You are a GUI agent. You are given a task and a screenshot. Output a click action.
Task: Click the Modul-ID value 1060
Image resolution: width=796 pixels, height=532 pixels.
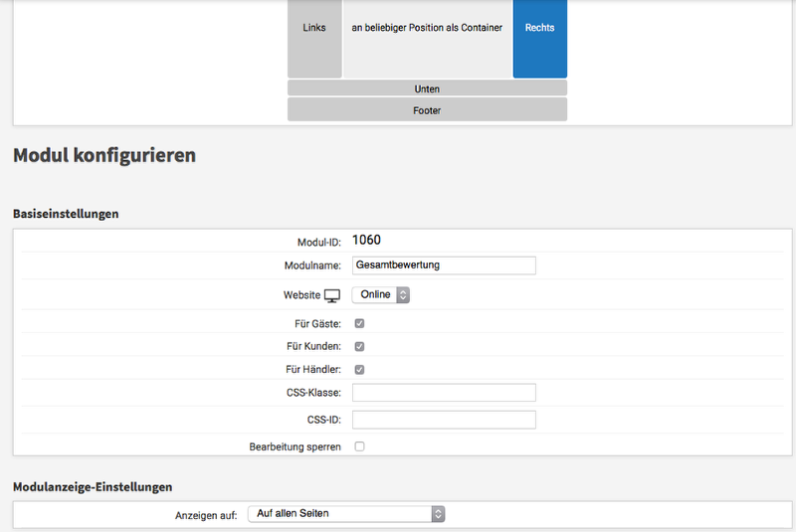[x=366, y=240]
